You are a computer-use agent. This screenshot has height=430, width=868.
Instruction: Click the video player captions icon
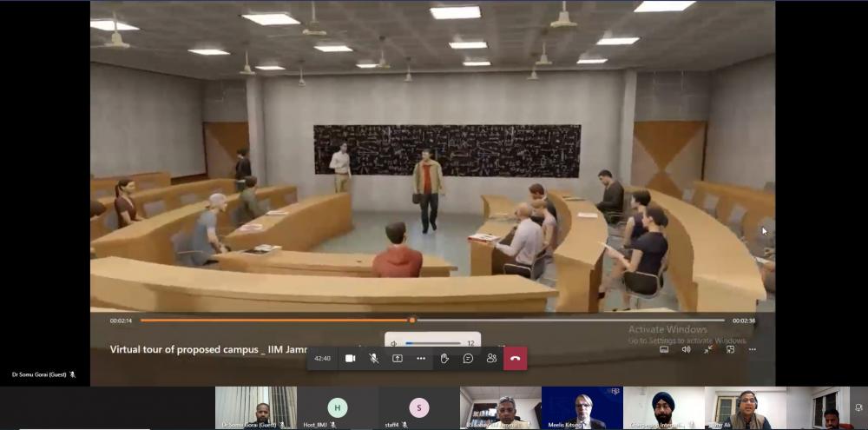tap(664, 349)
